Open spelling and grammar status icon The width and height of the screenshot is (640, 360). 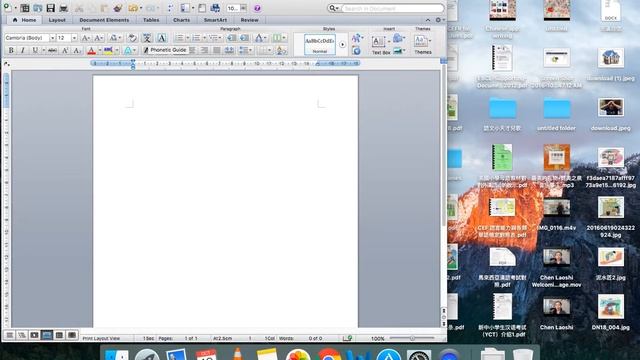pyautogui.click(x=348, y=338)
